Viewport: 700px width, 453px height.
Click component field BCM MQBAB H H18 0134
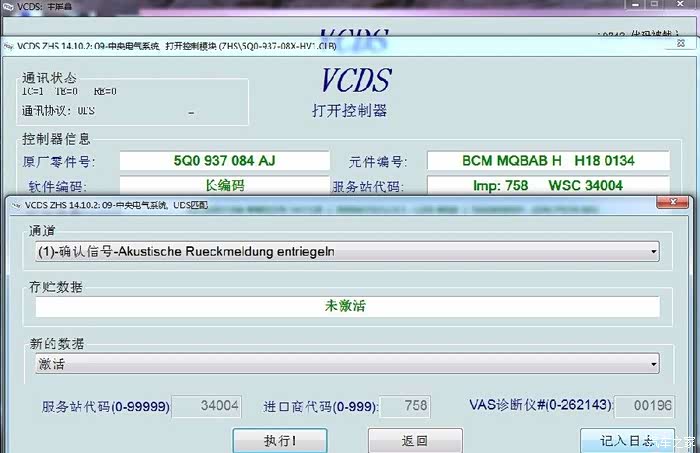pos(548,161)
